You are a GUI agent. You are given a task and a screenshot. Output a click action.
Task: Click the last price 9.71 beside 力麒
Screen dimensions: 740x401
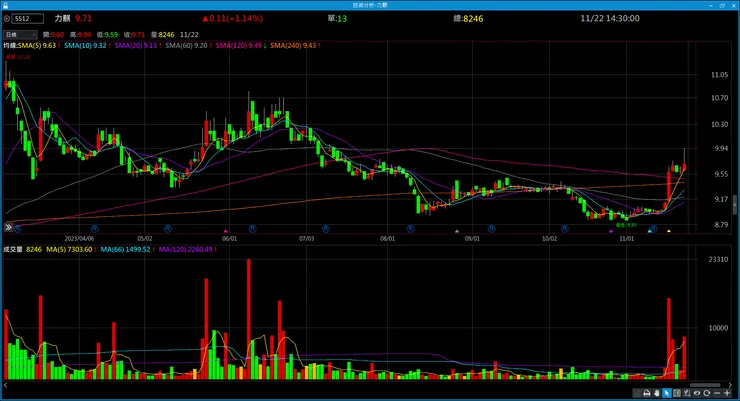pyautogui.click(x=84, y=18)
